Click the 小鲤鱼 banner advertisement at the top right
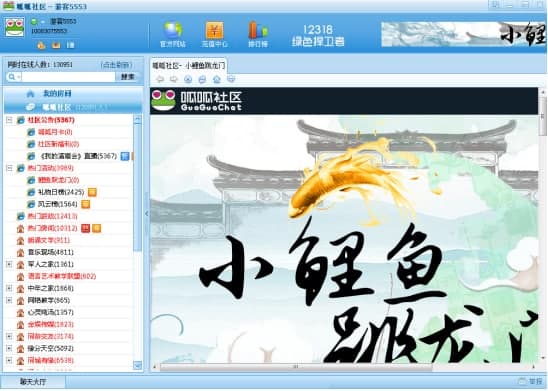Screen dimensions: 548x391 [463, 34]
